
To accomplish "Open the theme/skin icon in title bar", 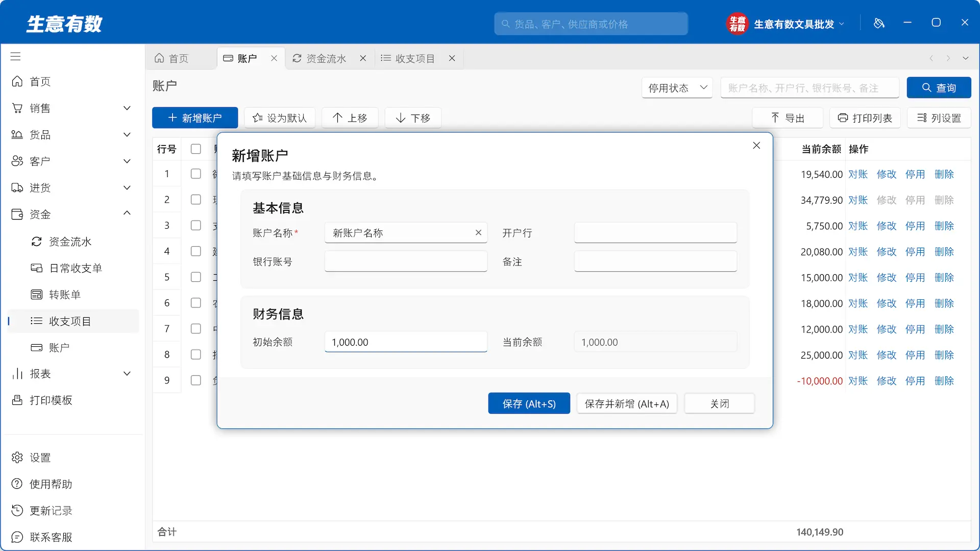I will click(879, 23).
